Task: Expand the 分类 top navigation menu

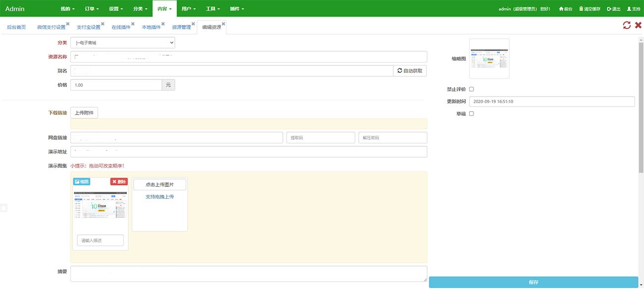Action: (140, 9)
